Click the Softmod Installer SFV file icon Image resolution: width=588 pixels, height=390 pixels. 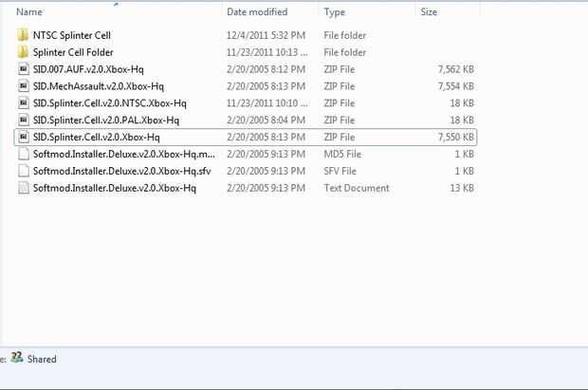point(24,171)
